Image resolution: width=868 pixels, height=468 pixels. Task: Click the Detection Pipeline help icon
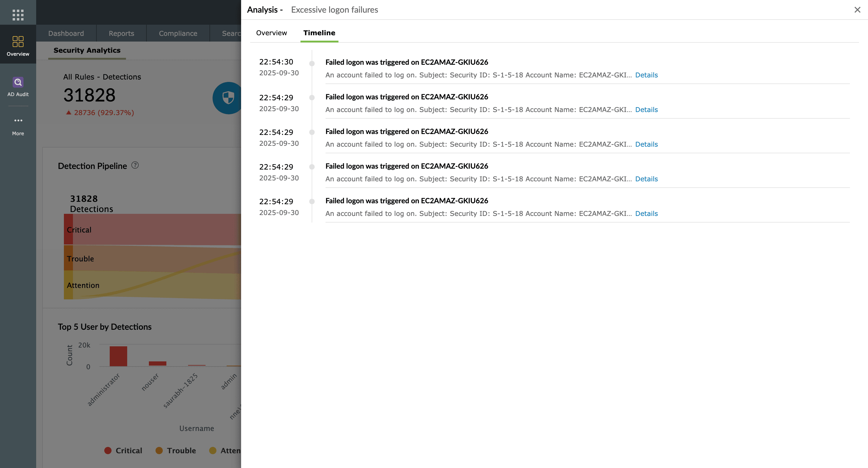(x=135, y=165)
